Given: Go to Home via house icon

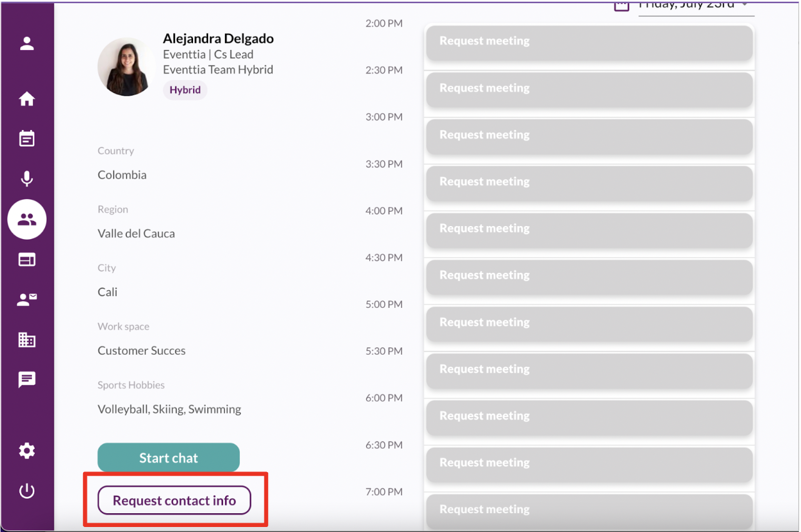Looking at the screenshot, I should click(x=27, y=99).
